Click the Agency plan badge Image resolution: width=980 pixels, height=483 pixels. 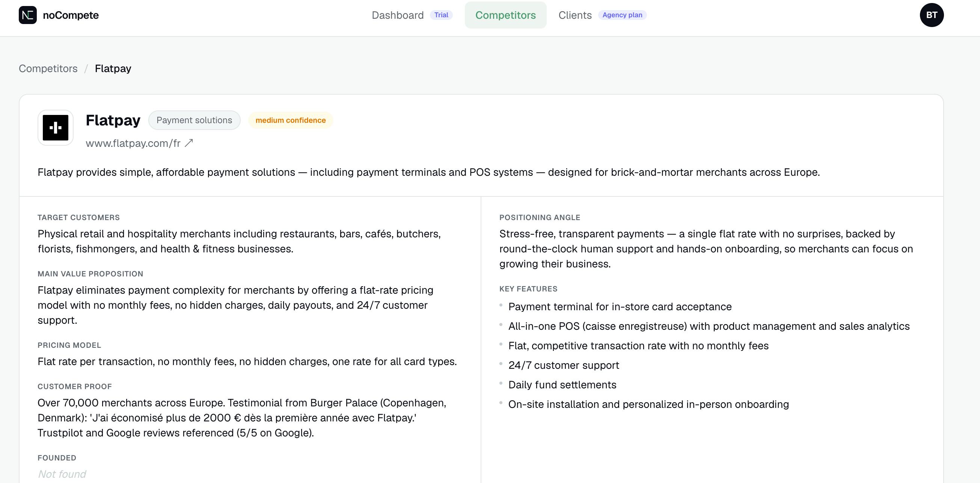(x=623, y=15)
